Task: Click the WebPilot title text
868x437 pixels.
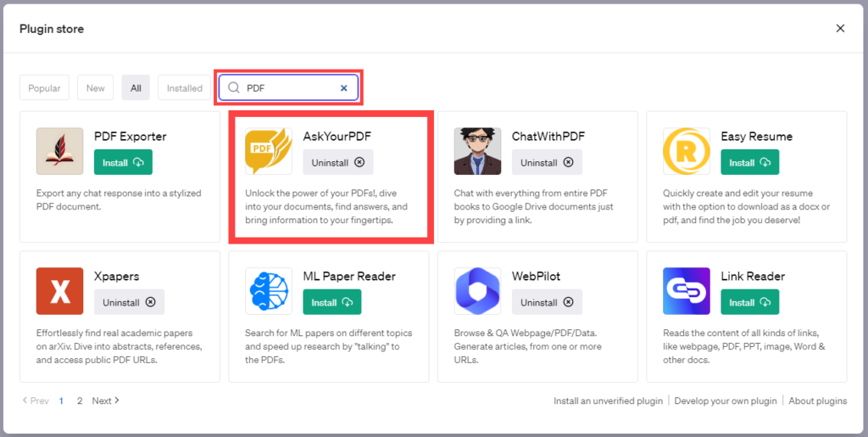Action: click(536, 277)
